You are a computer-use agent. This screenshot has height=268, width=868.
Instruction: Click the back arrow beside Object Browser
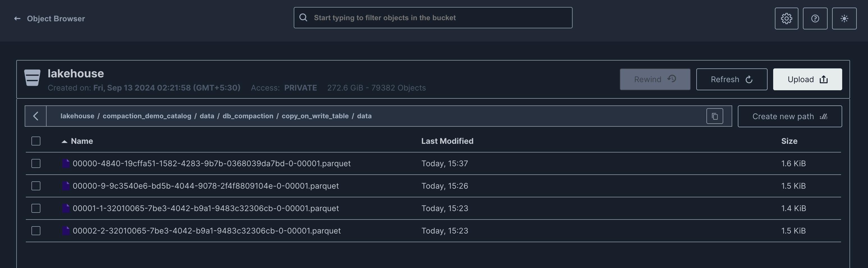[17, 19]
